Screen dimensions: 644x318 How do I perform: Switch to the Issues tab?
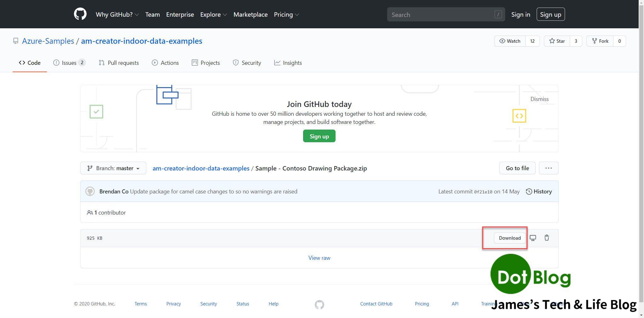click(x=69, y=63)
